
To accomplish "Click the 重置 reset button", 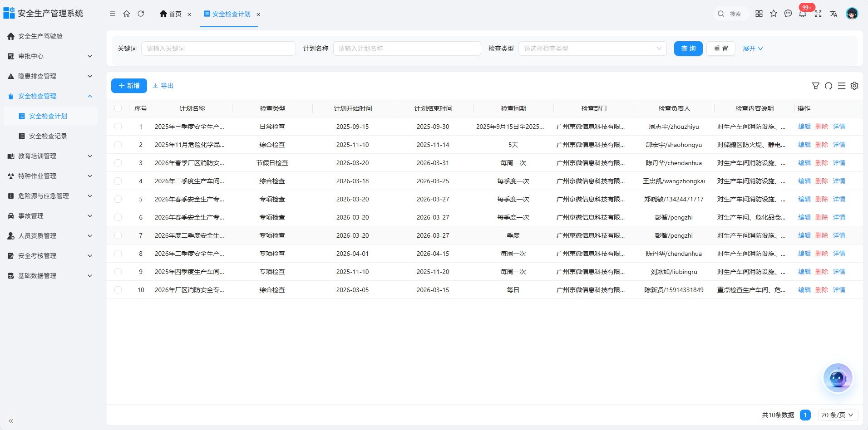I will point(721,49).
